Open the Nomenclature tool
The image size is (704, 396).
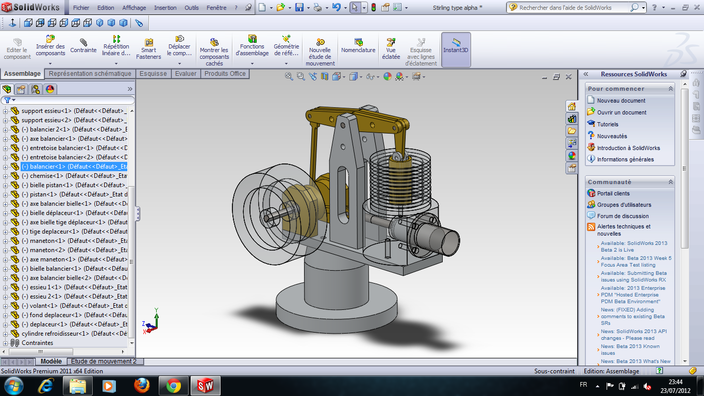click(358, 46)
